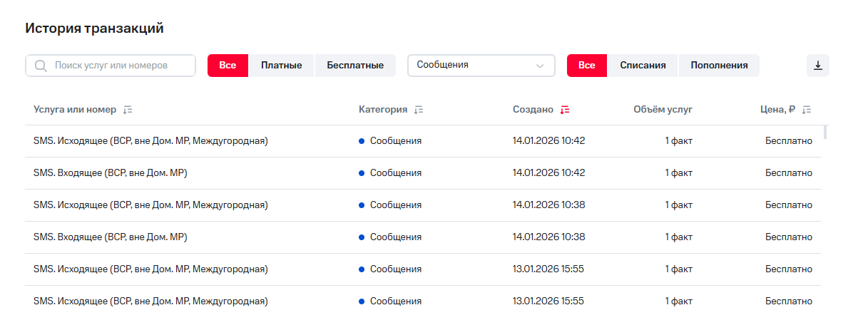Activate the first red "Все" payment filter
Image resolution: width=868 pixels, height=320 pixels.
pyautogui.click(x=228, y=66)
